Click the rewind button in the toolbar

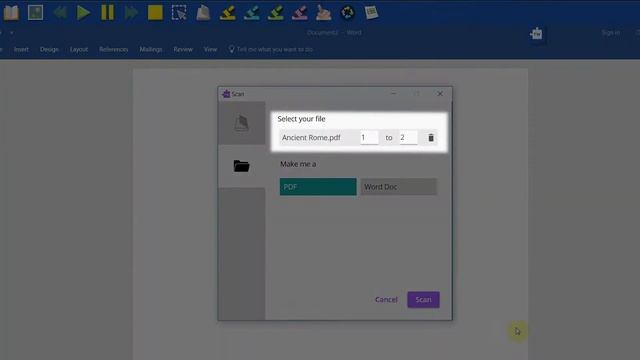(60, 13)
